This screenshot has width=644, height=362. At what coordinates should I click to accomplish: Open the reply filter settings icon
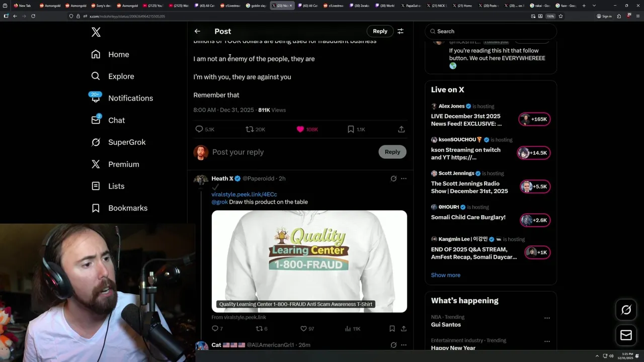[x=400, y=31]
